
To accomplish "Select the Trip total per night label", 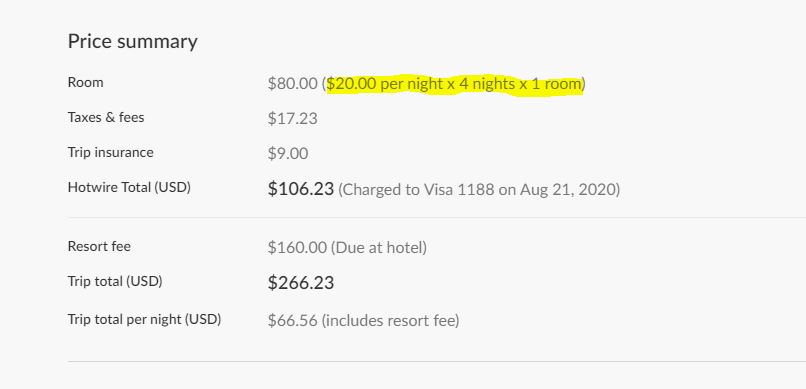I will (144, 320).
